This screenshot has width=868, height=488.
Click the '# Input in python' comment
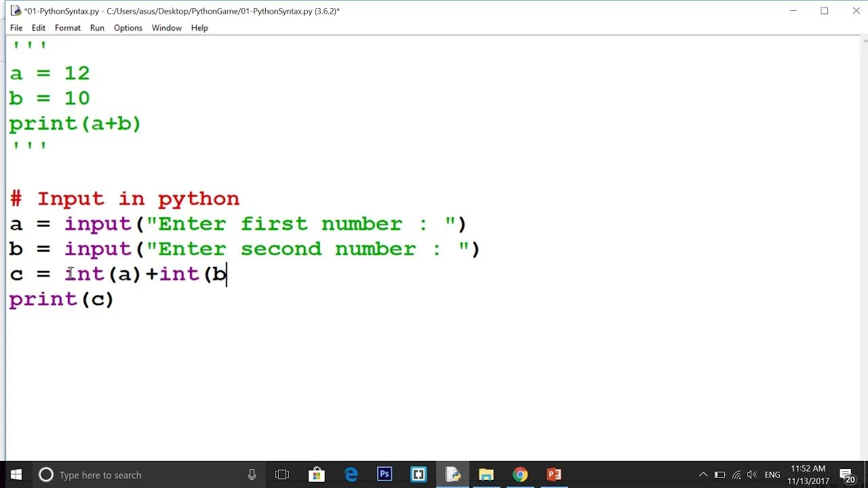point(125,199)
